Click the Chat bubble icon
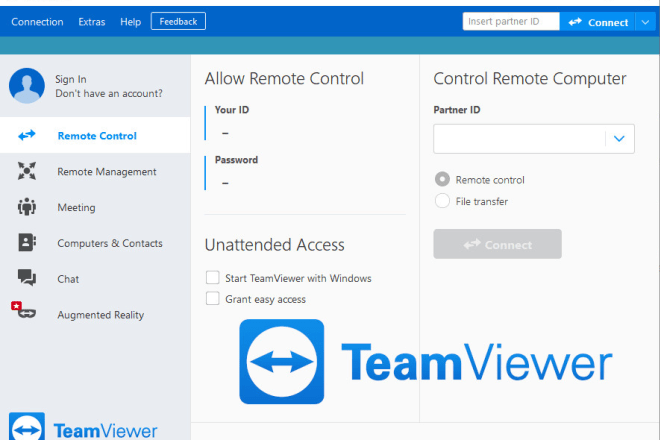Image resolution: width=660 pixels, height=440 pixels. point(27,279)
